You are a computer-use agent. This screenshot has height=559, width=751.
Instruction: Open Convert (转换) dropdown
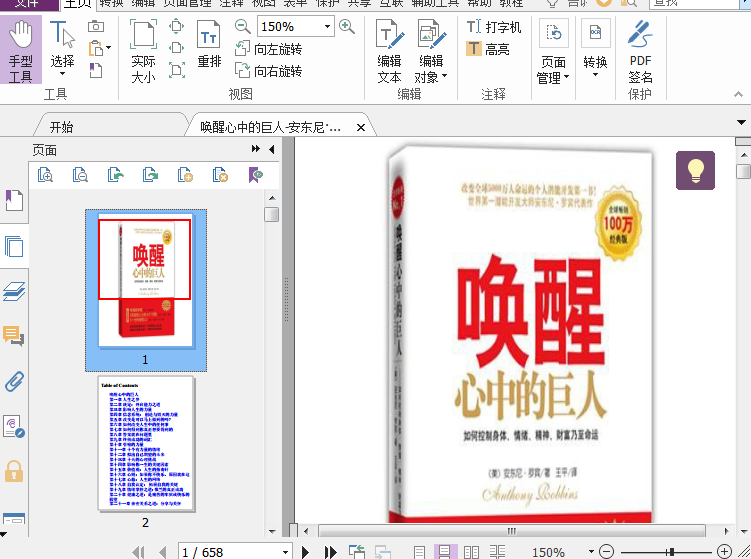tap(595, 48)
